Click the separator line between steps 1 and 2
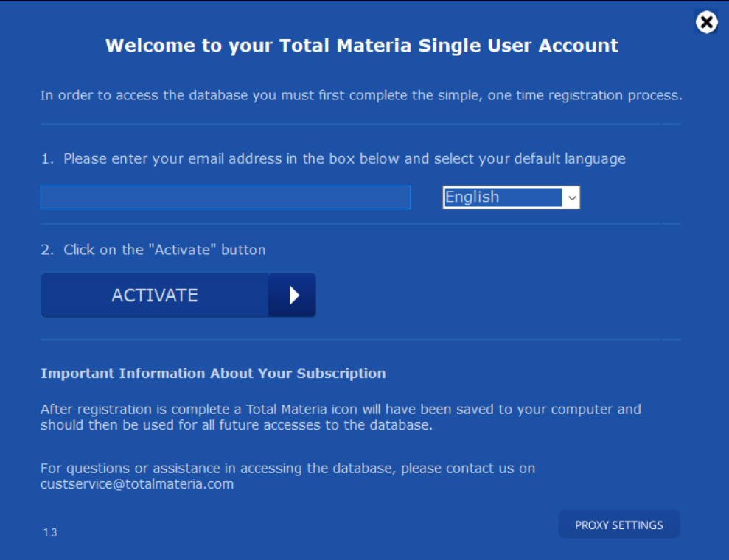The height and width of the screenshot is (560, 729). tap(361, 223)
